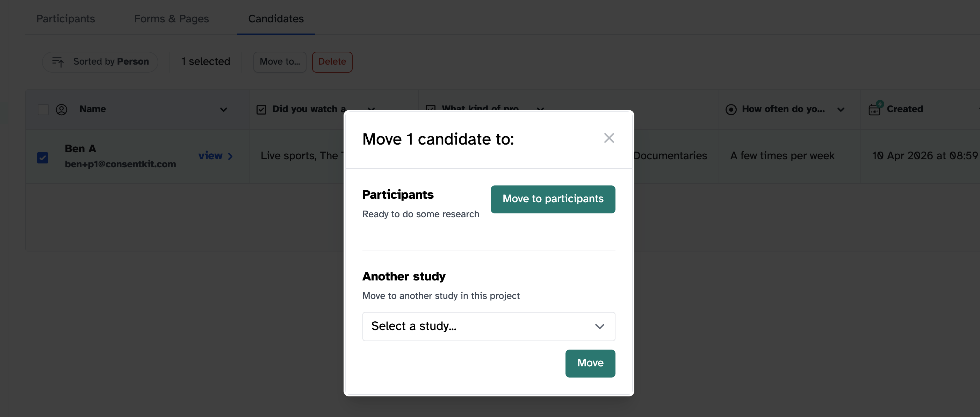Image resolution: width=980 pixels, height=417 pixels.
Task: Click the Delete button in the toolbar
Action: (332, 61)
